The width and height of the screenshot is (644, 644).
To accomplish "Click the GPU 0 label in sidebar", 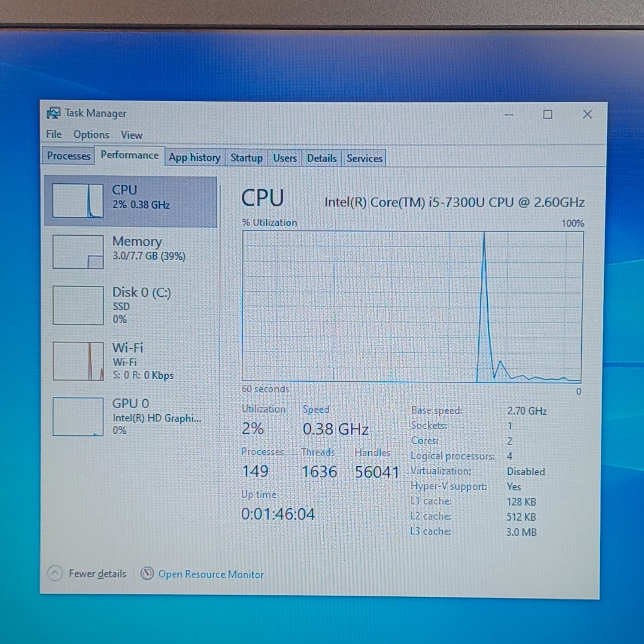I will pos(131,404).
